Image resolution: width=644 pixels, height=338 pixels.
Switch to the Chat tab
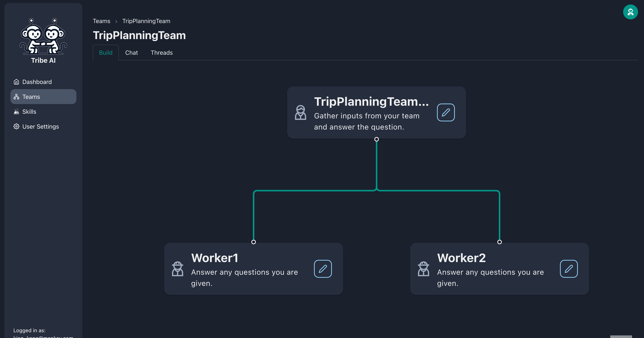point(131,53)
